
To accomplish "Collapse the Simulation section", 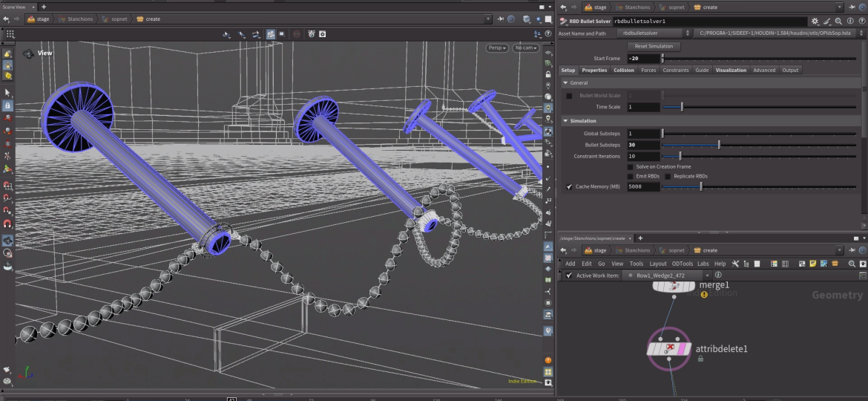I will [565, 120].
